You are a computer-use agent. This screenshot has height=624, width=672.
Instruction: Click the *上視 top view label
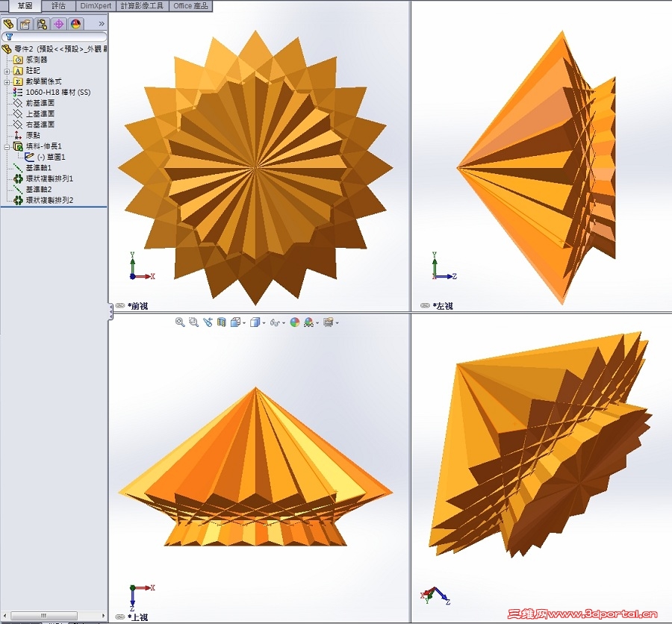pos(137,617)
